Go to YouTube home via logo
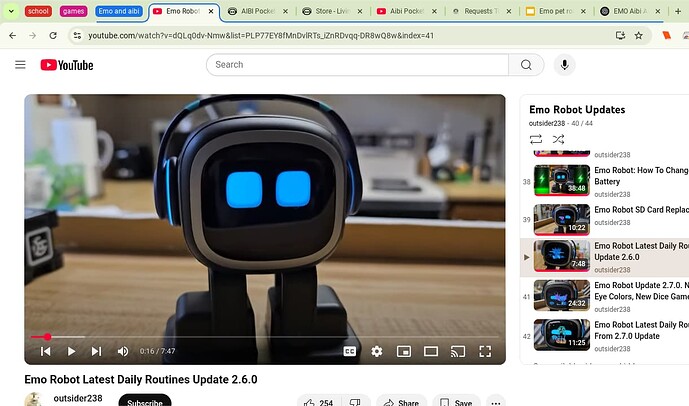 click(67, 65)
